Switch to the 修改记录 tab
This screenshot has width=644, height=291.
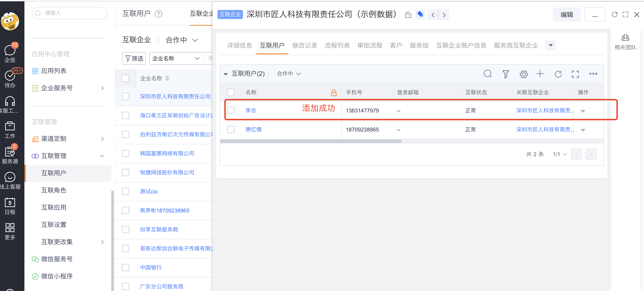pos(305,45)
